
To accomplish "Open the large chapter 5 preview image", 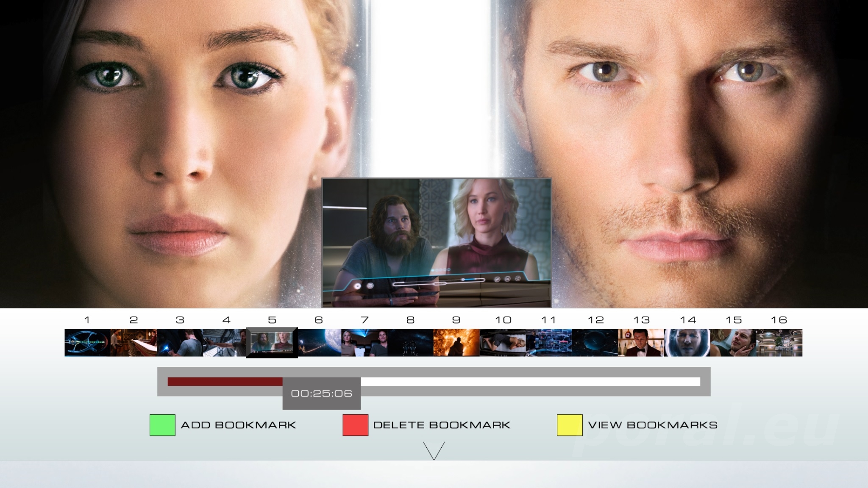I will (437, 243).
